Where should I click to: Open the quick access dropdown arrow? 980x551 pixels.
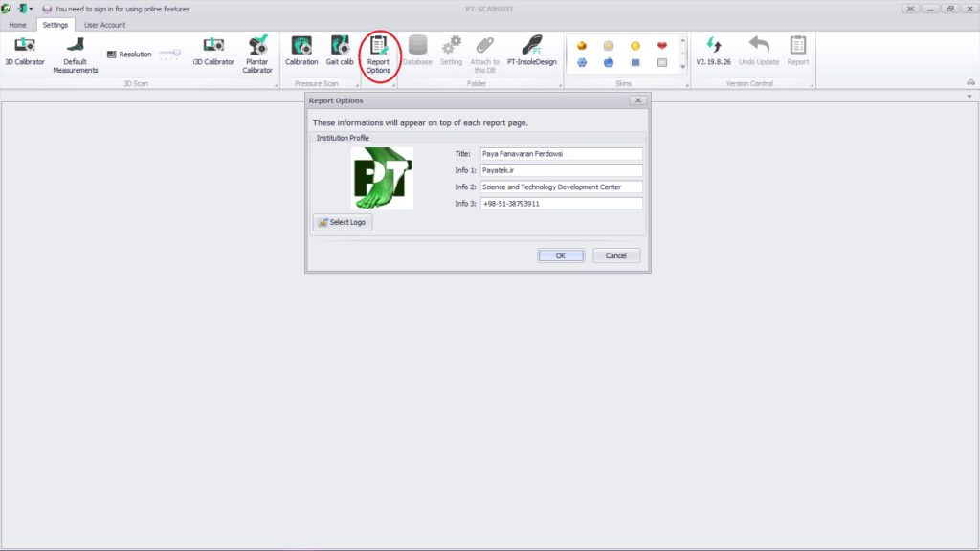(32, 9)
